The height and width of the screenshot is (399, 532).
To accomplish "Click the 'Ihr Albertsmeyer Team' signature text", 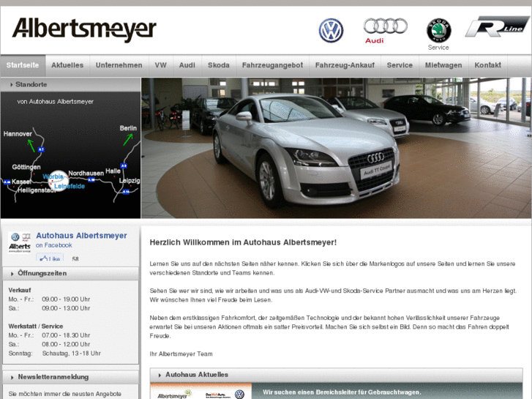I will 181,354.
